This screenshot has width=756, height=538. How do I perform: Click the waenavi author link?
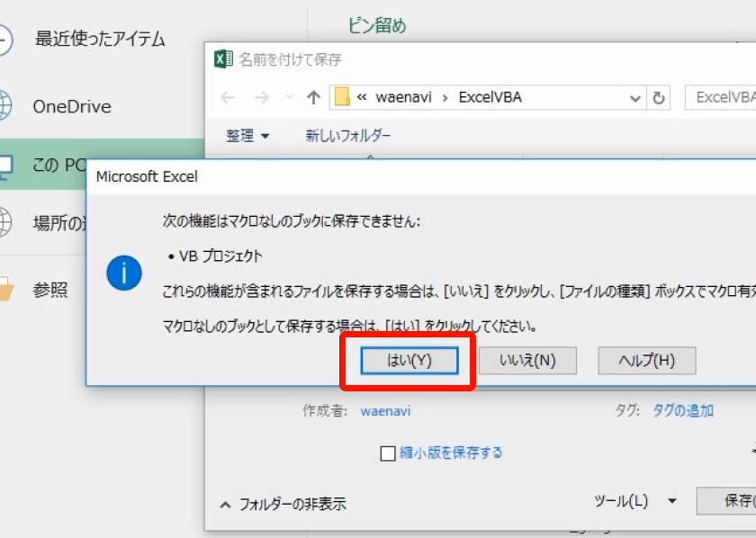[385, 411]
